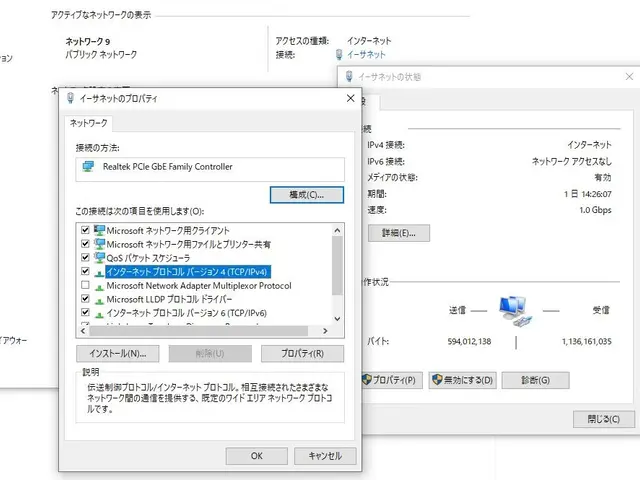
Task: Click the network activity computers icon
Action: [x=515, y=311]
